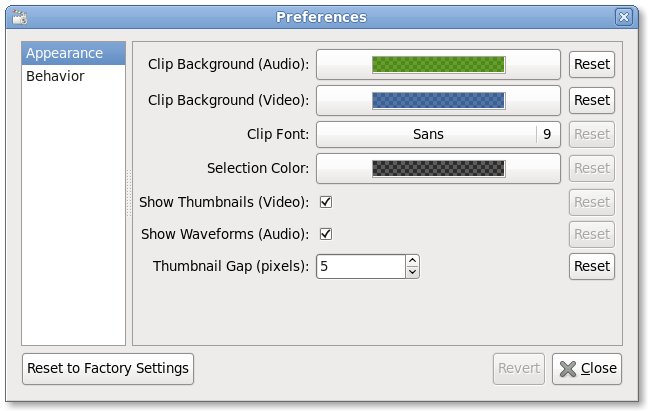The width and height of the screenshot is (648, 411).
Task: Reset the Clip Background (Audio) setting
Action: [591, 64]
